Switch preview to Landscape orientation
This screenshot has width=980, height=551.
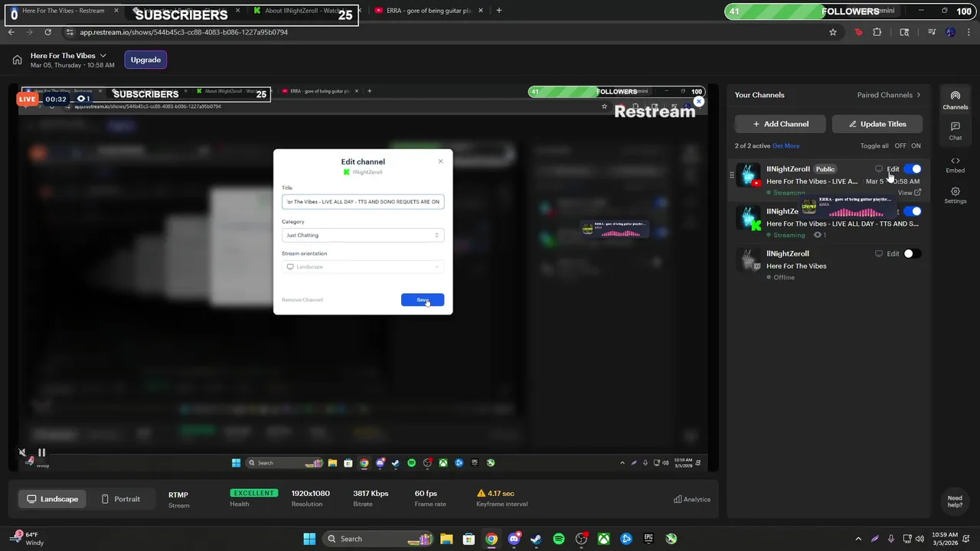pos(52,499)
